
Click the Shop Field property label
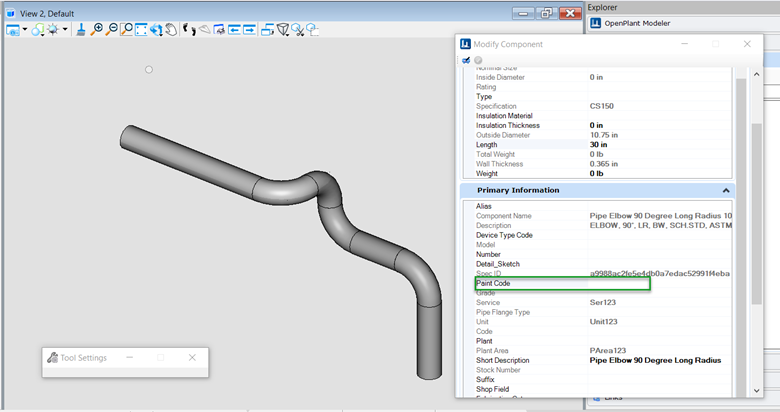pos(492,389)
